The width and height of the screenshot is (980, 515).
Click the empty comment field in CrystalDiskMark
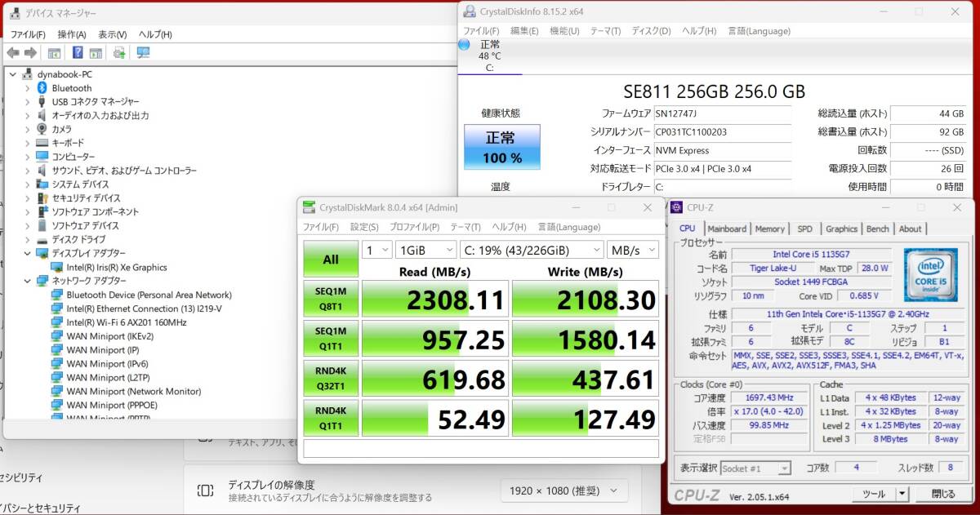[482, 448]
